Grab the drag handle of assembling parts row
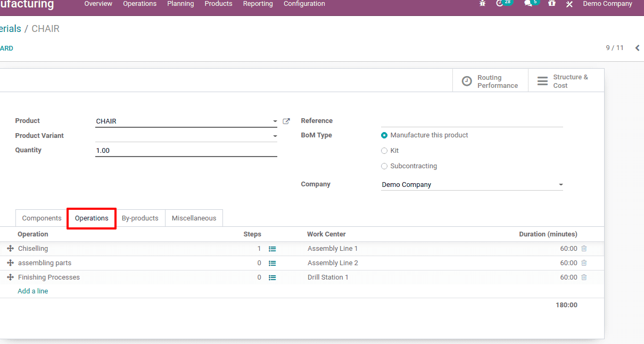The height and width of the screenshot is (344, 644). pyautogui.click(x=10, y=263)
